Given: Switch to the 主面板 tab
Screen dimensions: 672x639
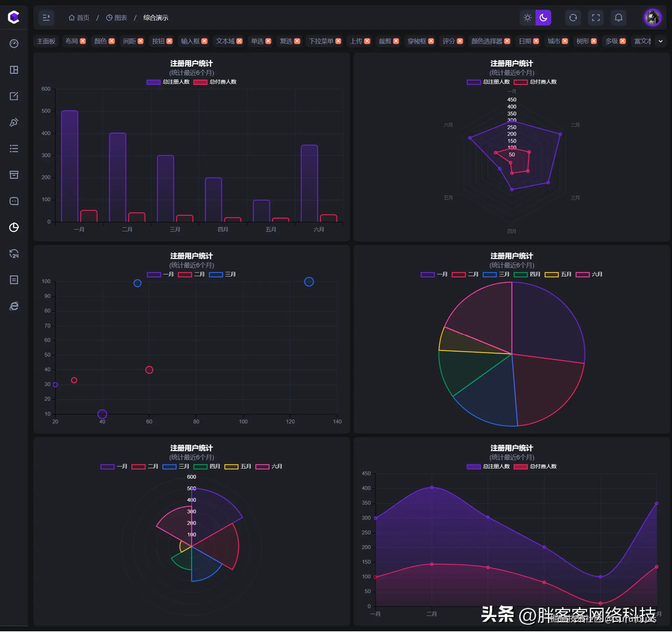Looking at the screenshot, I should pos(46,41).
